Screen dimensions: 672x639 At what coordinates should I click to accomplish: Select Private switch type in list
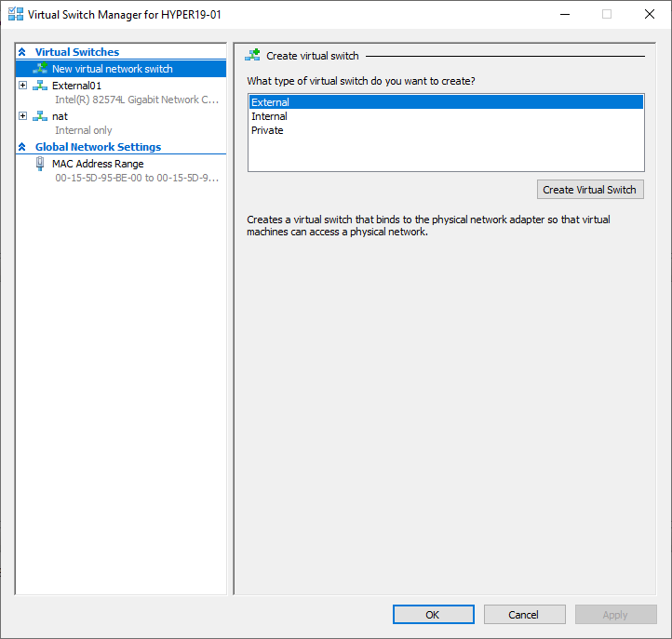(446, 130)
